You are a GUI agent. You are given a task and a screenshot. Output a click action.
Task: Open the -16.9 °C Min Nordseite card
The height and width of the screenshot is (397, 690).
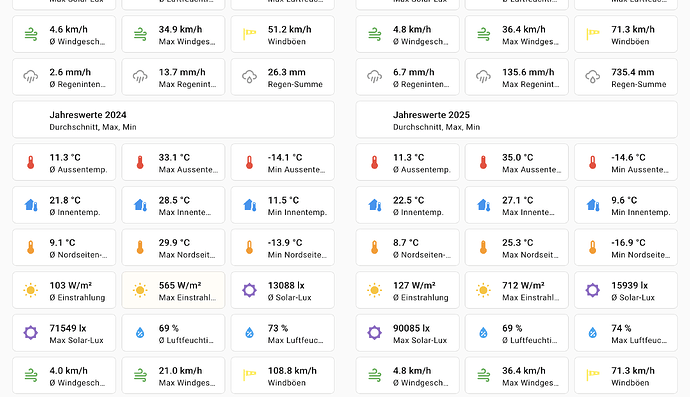coord(626,247)
